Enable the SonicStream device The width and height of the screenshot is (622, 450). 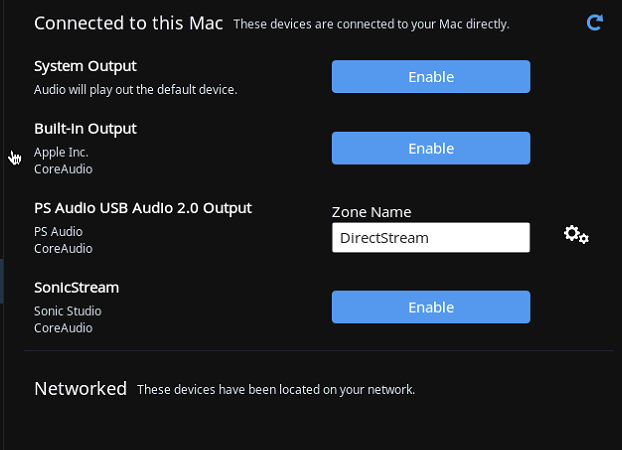(431, 307)
